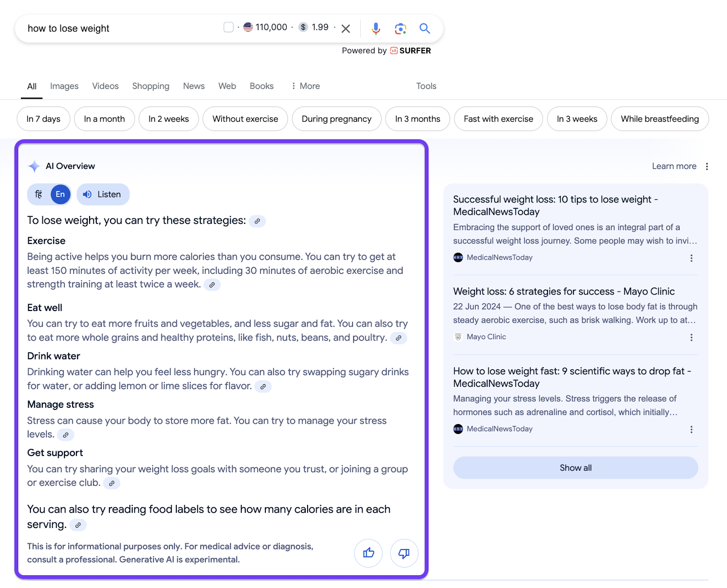Click the Show all sources button
727x588 pixels.
(576, 468)
